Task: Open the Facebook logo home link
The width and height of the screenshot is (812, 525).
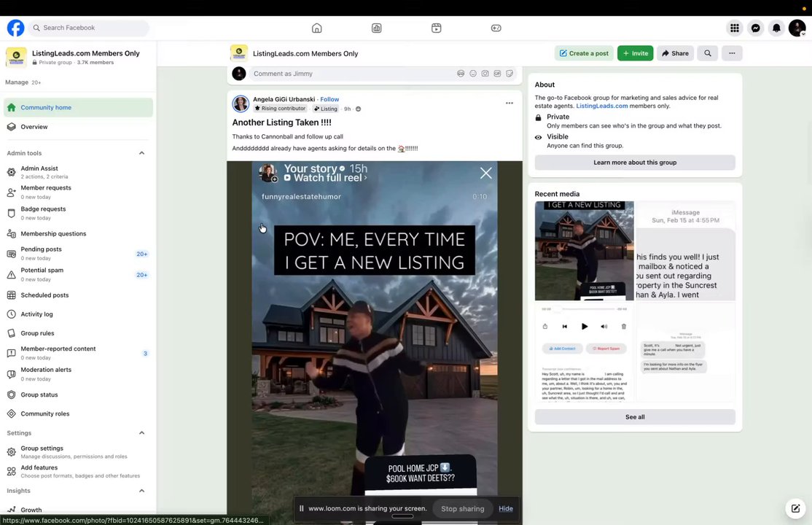Action: (15, 28)
